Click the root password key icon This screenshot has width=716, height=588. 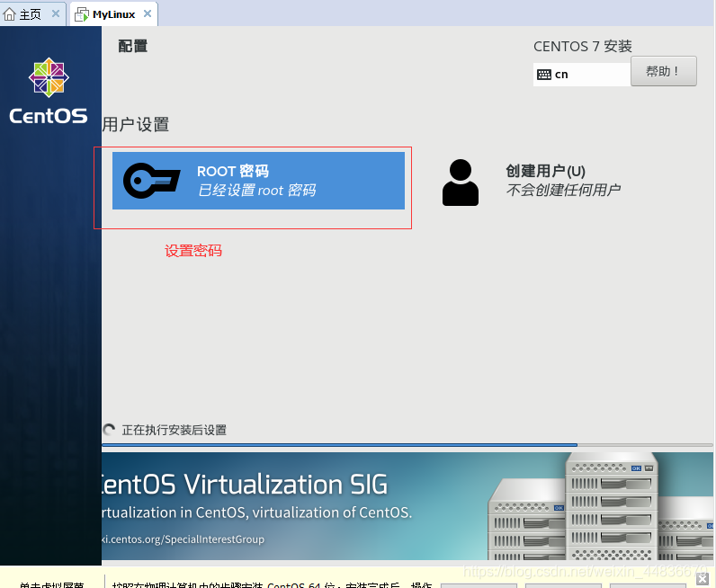(x=152, y=181)
